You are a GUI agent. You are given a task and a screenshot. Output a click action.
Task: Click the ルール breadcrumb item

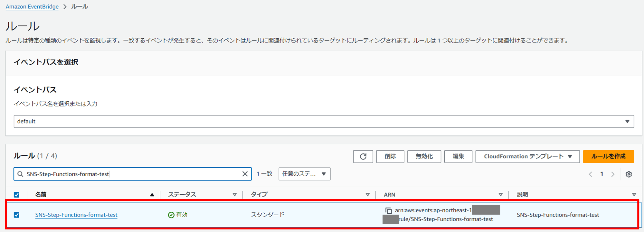point(80,7)
